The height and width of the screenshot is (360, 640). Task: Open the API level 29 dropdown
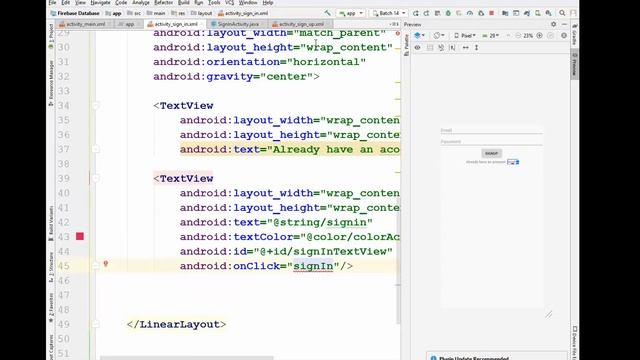491,36
